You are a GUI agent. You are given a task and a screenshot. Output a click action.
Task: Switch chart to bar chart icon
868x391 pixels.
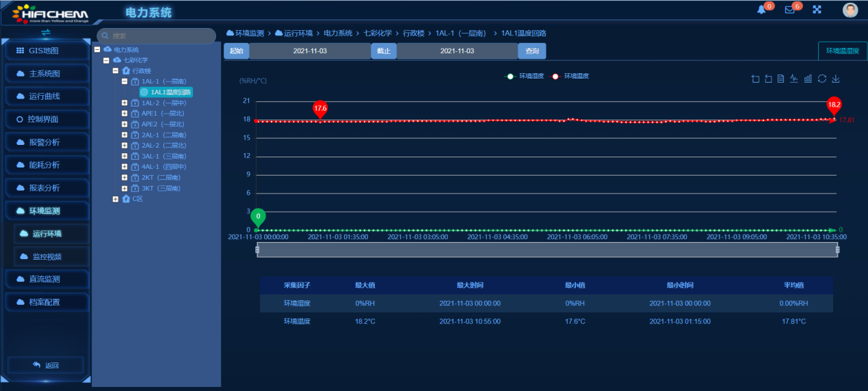[x=808, y=79]
